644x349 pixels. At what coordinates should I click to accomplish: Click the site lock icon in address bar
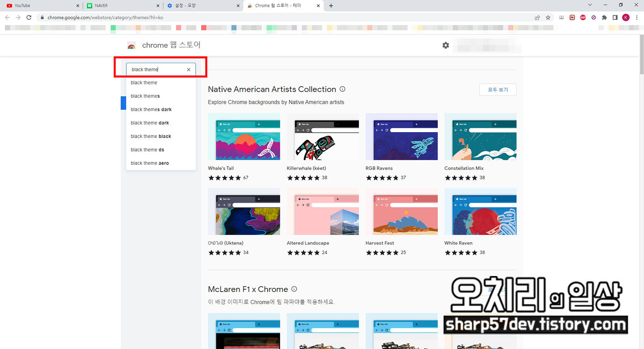42,18
